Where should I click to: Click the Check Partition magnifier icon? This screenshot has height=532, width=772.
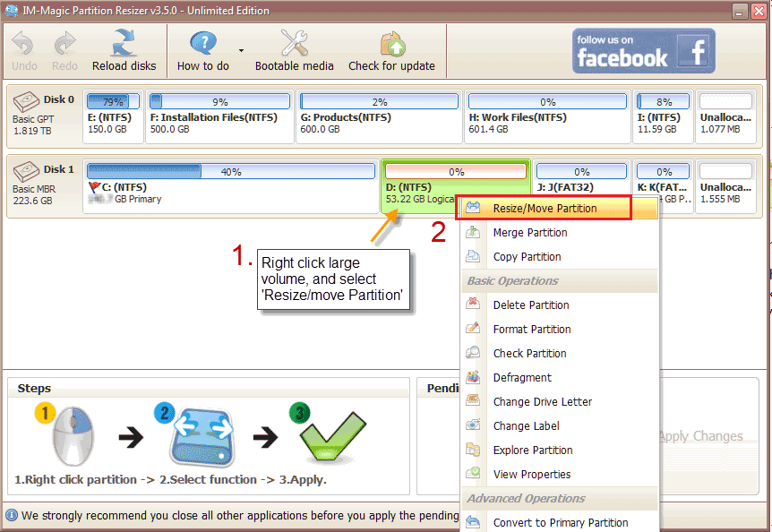(473, 352)
